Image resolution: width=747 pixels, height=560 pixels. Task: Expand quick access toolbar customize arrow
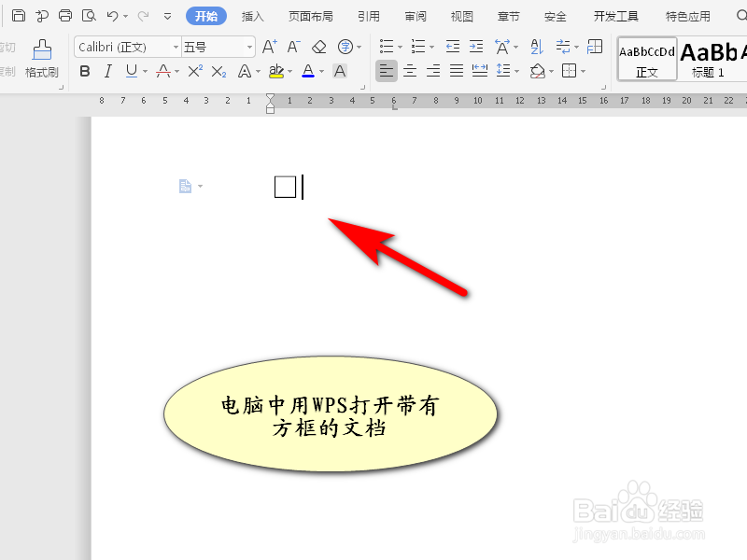coord(167,17)
